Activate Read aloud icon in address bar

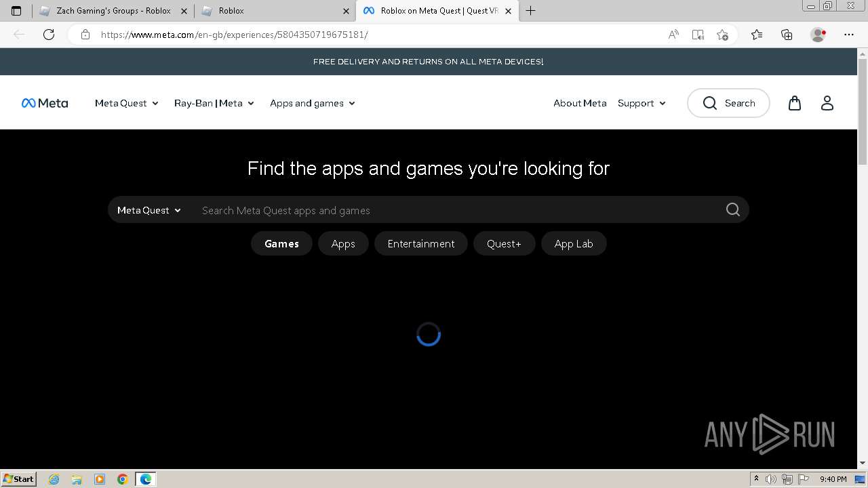click(673, 35)
